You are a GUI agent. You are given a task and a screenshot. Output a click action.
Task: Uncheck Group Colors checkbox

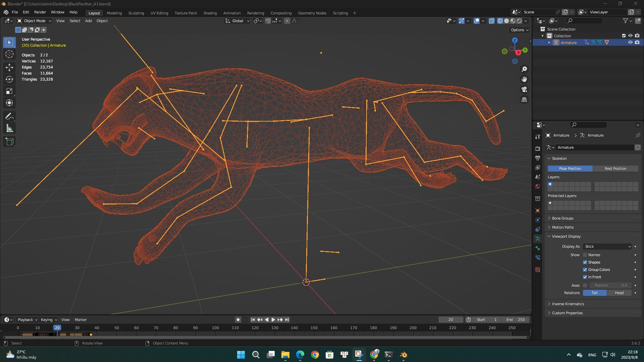coord(585,270)
